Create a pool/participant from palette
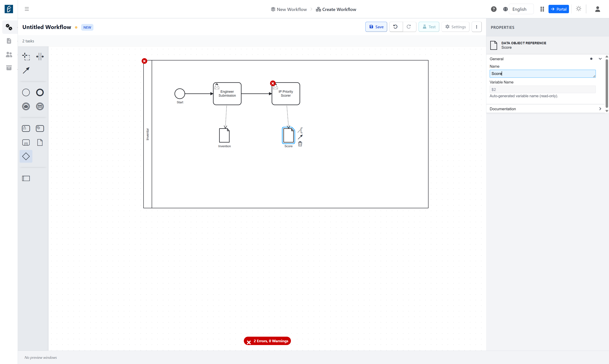The height and width of the screenshot is (364, 609). [x=26, y=179]
